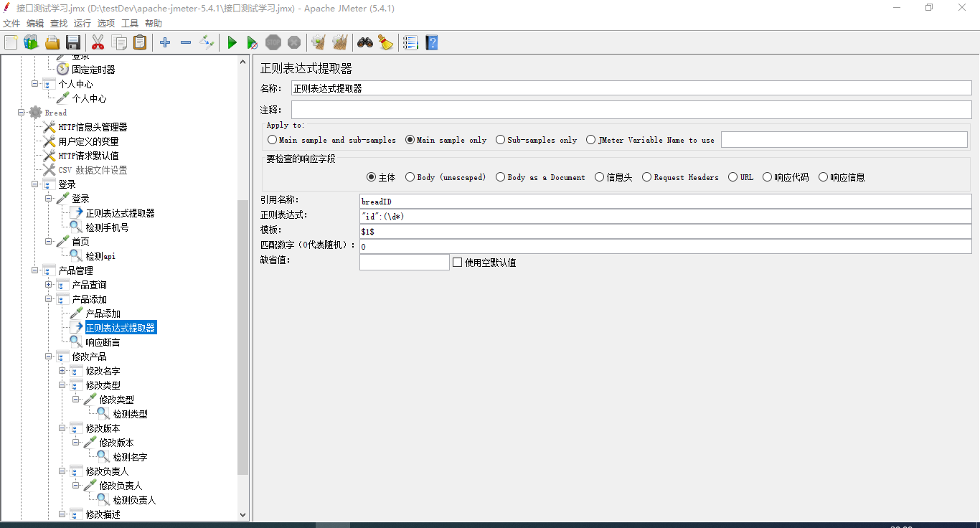Click the Paste clipboard toolbar icon
Viewport: 980px width, 528px height.
[x=140, y=43]
